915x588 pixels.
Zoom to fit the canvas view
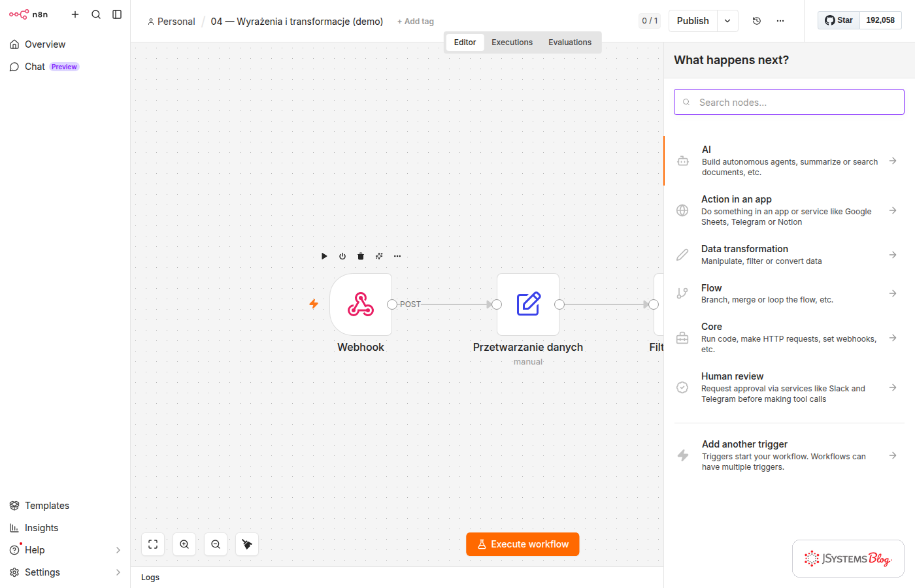click(153, 544)
